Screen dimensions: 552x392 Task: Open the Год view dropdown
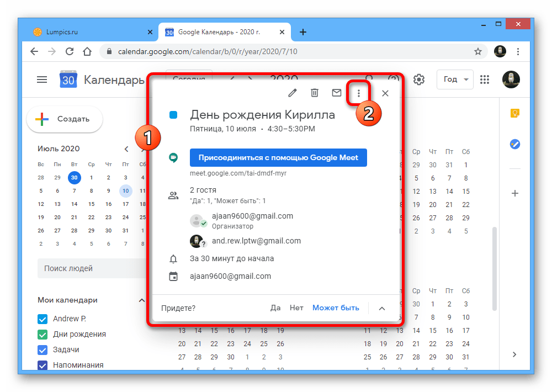click(x=455, y=80)
